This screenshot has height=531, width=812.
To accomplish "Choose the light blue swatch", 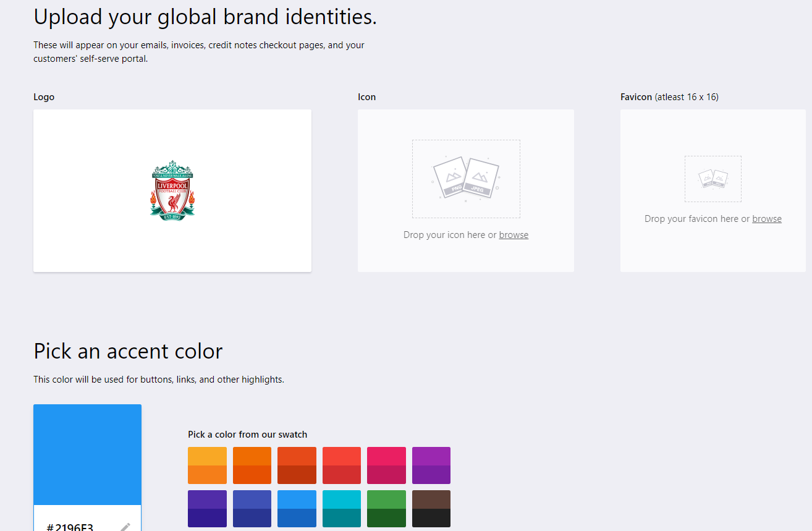I will [x=297, y=509].
